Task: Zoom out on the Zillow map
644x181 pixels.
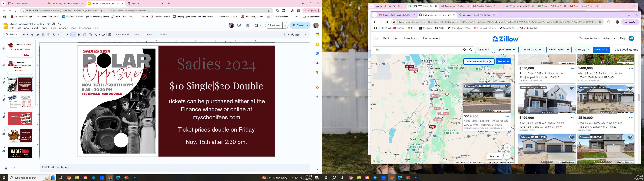Action: click(507, 156)
